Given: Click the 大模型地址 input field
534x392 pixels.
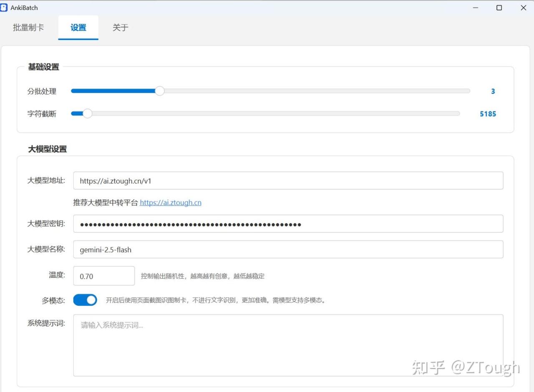Looking at the screenshot, I should (288, 181).
